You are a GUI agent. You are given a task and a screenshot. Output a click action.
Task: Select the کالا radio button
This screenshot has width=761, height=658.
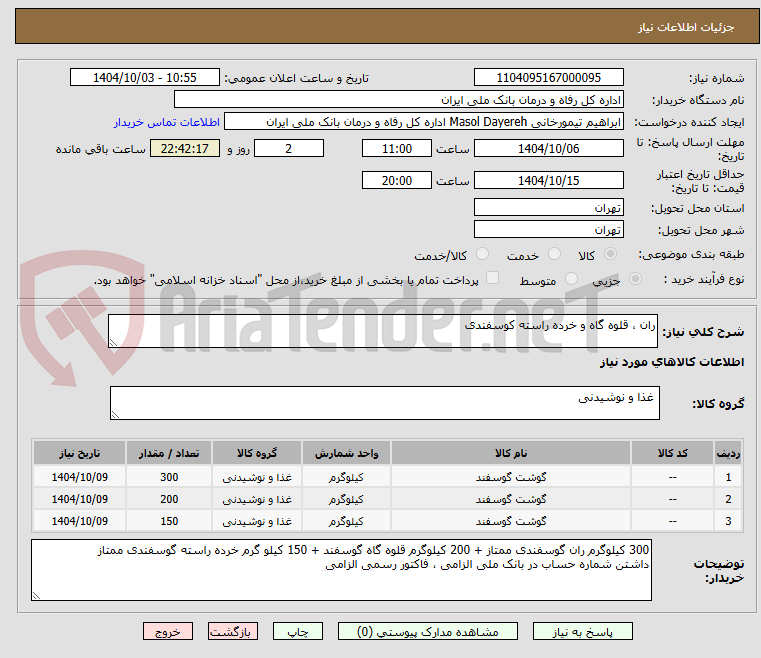(x=610, y=254)
